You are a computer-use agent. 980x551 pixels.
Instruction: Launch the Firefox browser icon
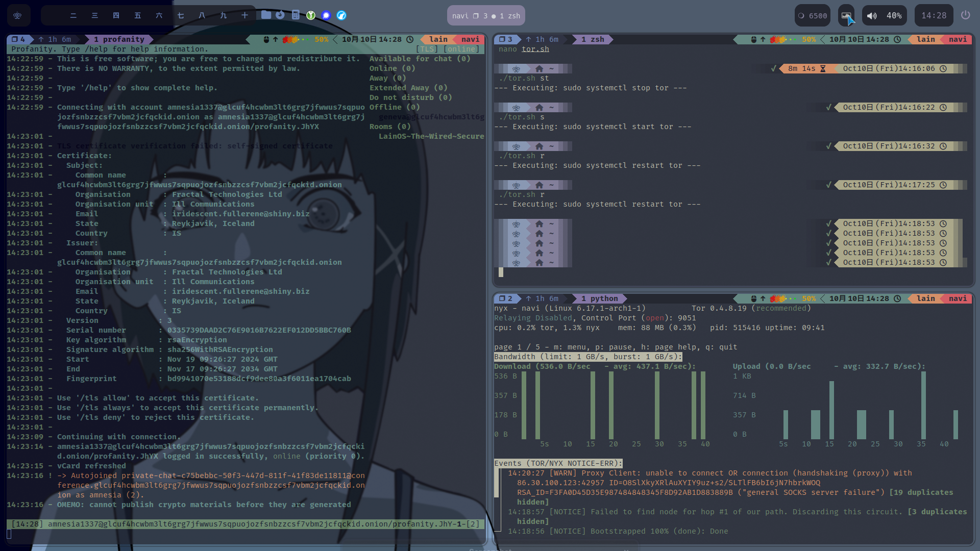point(280,15)
